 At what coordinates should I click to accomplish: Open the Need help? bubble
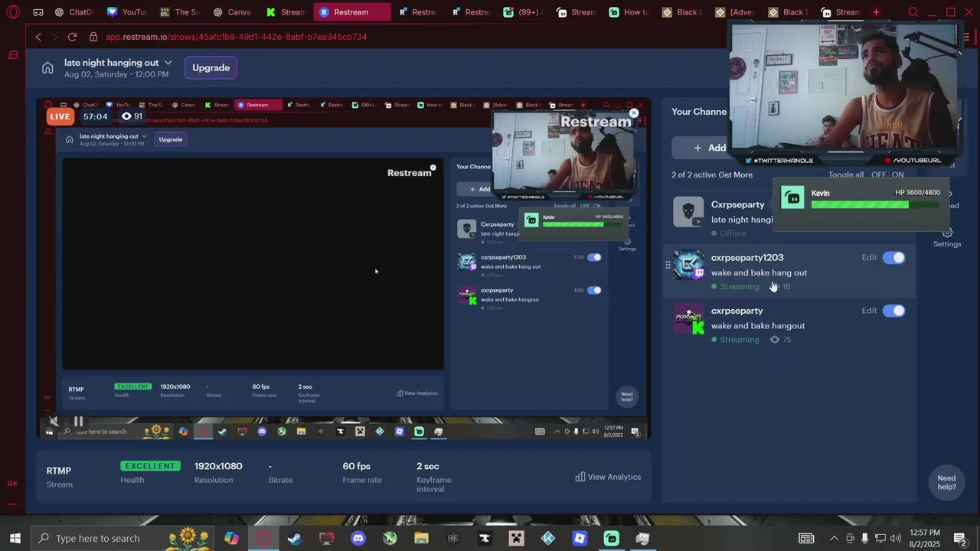click(x=946, y=482)
